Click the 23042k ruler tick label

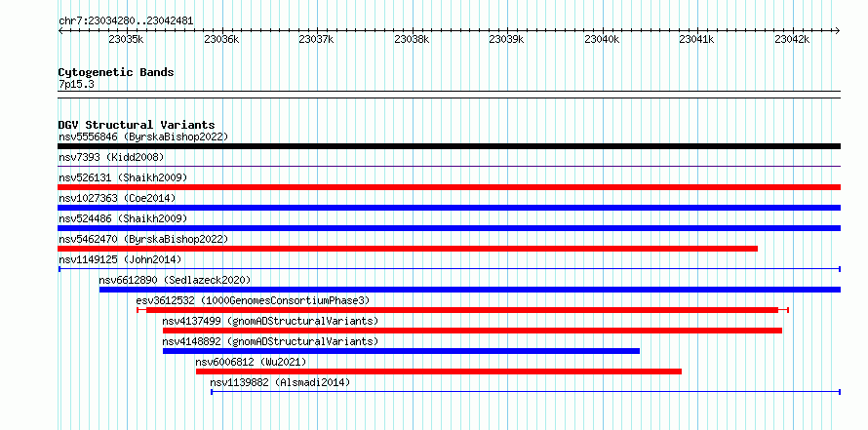792,39
